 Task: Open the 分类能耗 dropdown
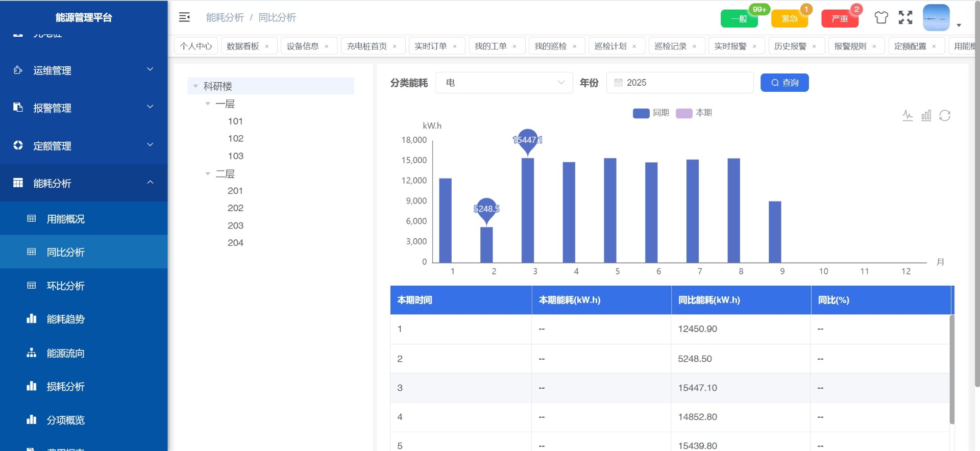(x=504, y=83)
